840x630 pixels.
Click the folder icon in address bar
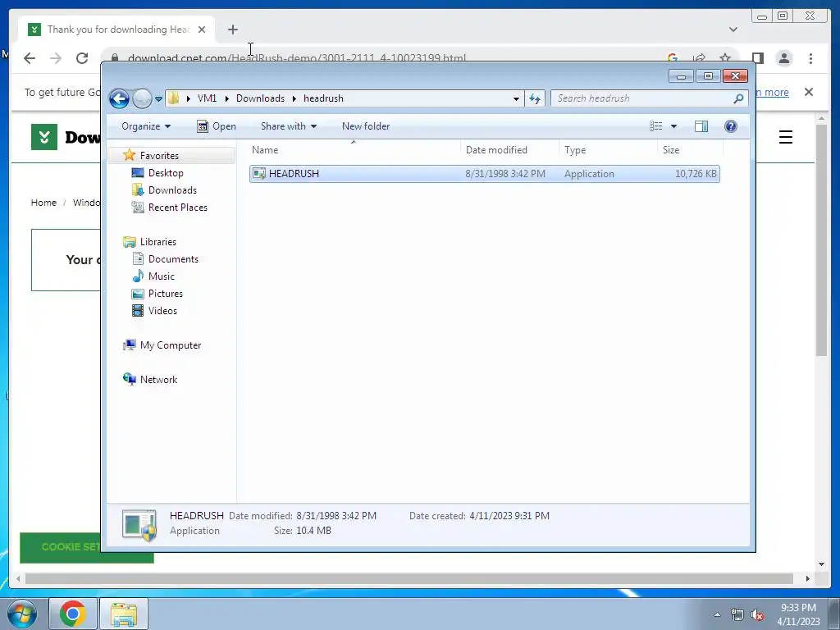[173, 98]
